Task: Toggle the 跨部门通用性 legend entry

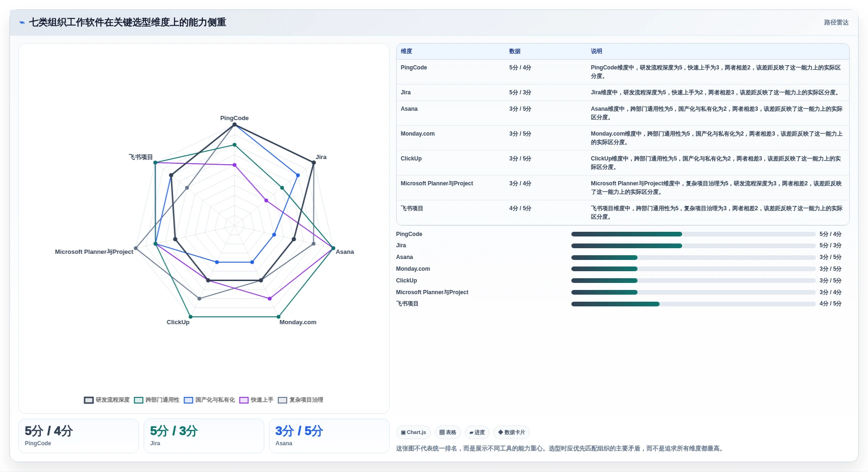Action: pos(157,400)
